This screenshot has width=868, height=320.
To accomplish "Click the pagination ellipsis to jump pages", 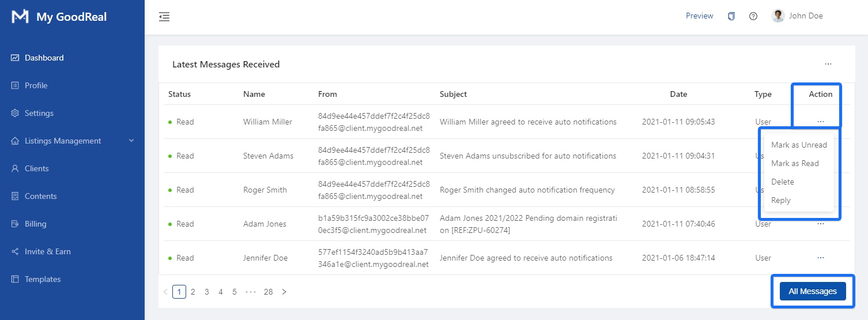I will coord(250,292).
